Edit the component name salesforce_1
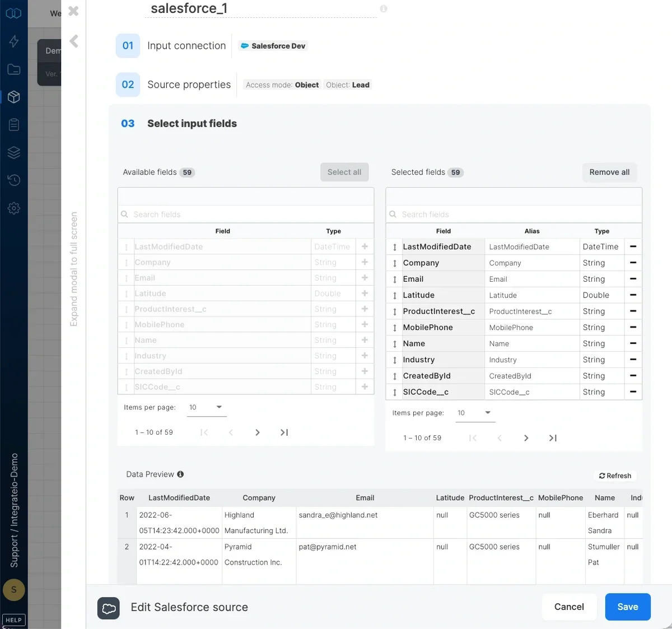Screen dimensions: 672x629 (260, 8)
